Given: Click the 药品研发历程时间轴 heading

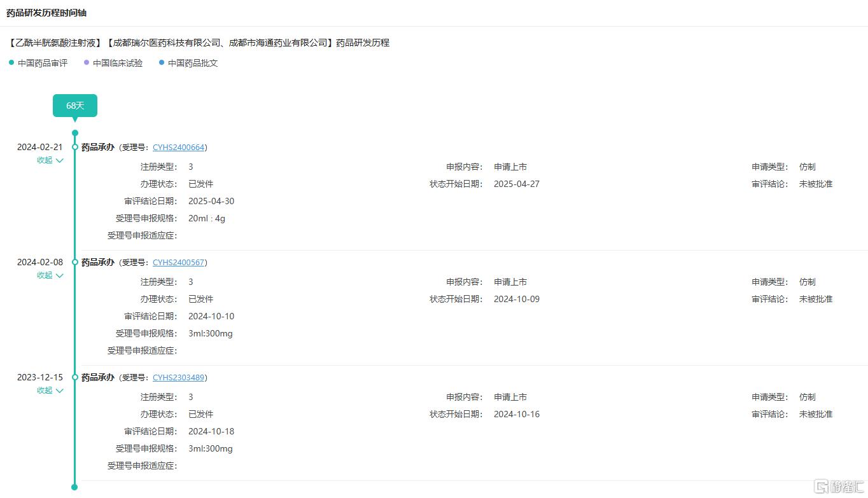Looking at the screenshot, I should (x=46, y=13).
